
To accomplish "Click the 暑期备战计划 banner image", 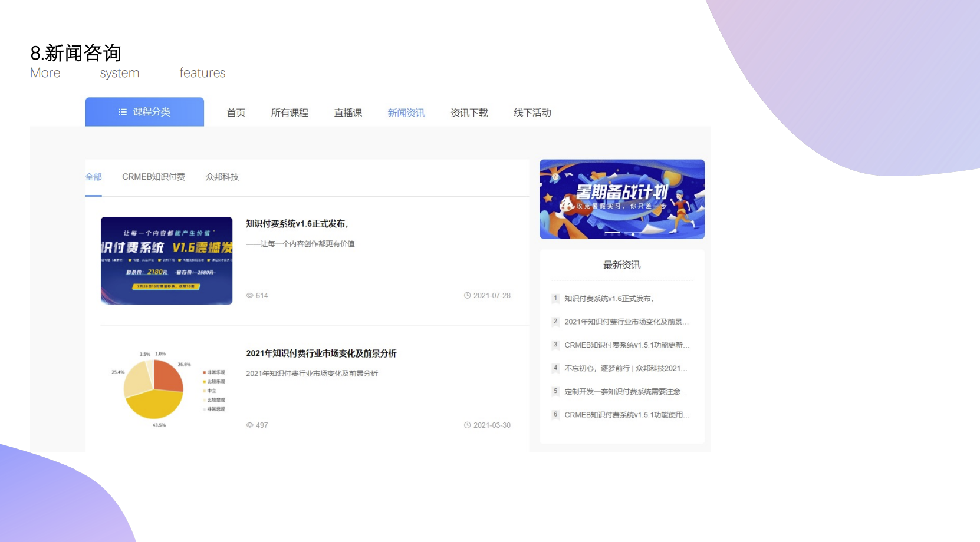I will tap(622, 199).
